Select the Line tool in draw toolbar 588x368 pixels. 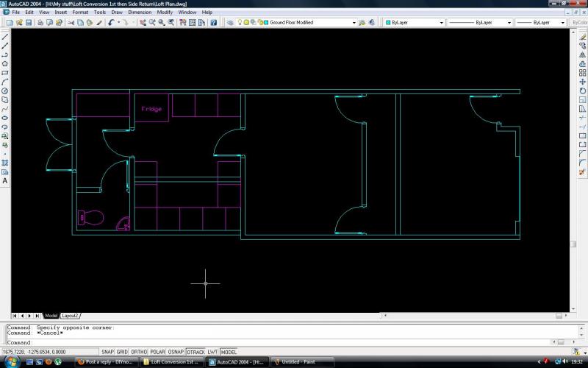point(5,35)
